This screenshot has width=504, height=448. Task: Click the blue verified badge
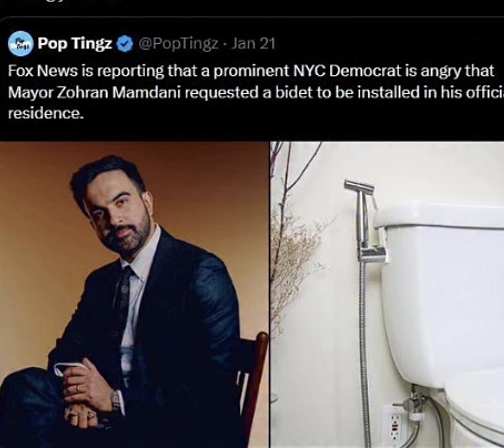click(124, 44)
